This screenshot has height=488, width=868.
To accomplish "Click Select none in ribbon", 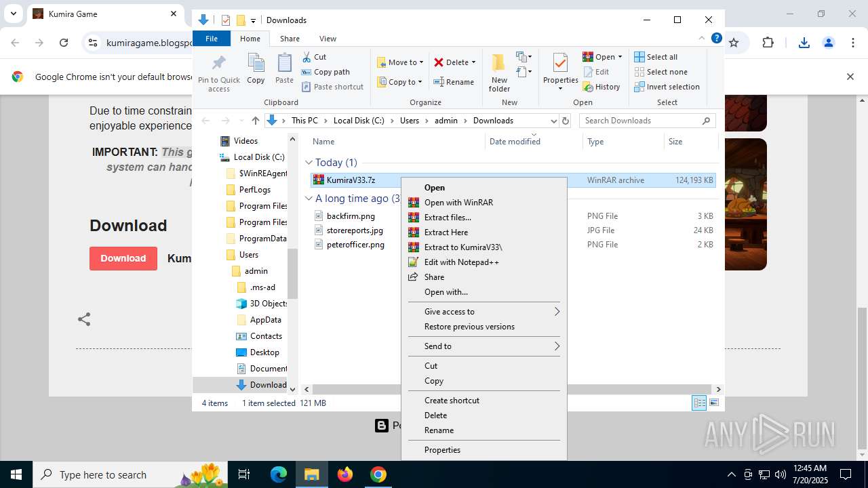I will click(661, 72).
